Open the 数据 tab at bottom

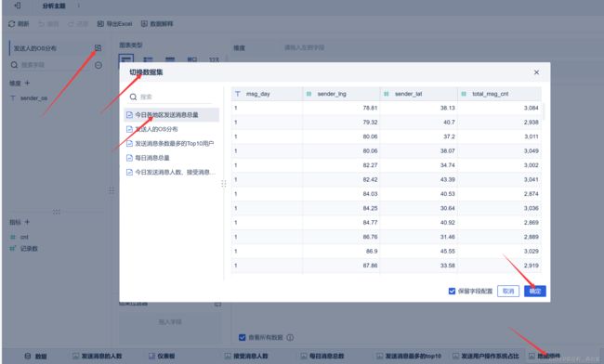tap(35, 356)
